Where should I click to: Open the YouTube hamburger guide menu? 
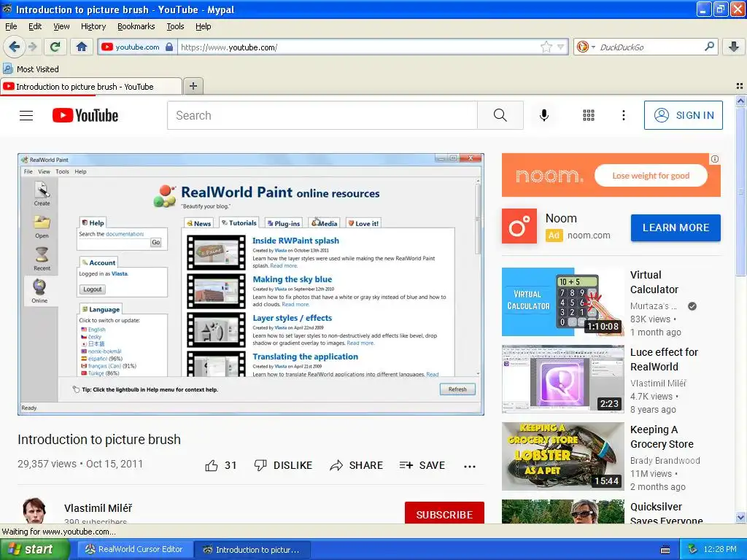point(26,115)
